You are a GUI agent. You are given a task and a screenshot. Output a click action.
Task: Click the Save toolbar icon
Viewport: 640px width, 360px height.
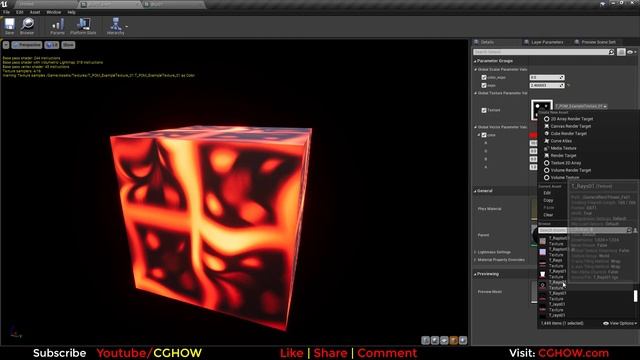pos(9,24)
